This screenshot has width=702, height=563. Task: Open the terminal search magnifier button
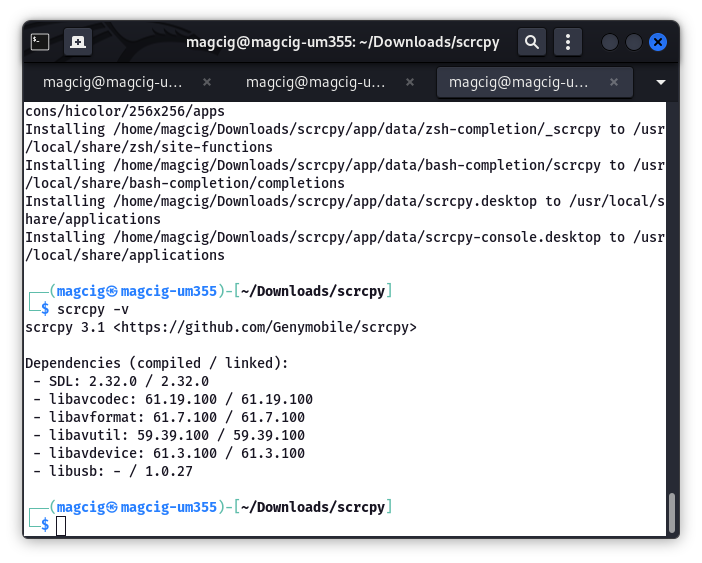(531, 42)
